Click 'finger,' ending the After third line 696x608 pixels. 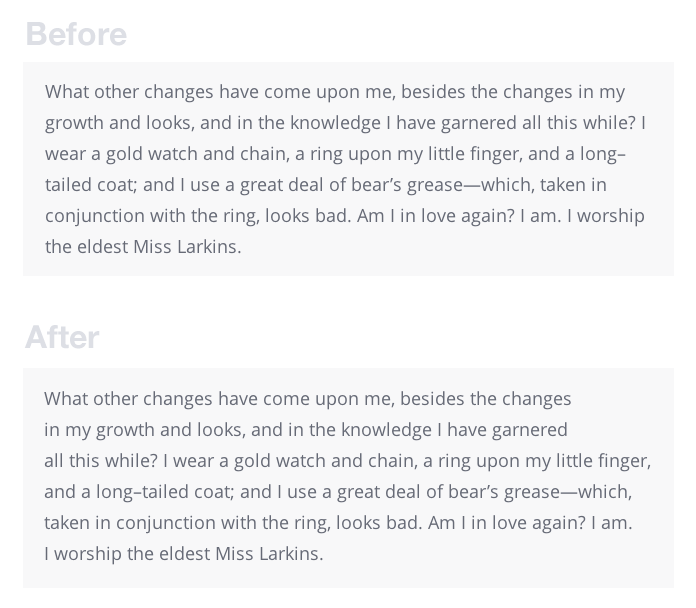(x=624, y=461)
